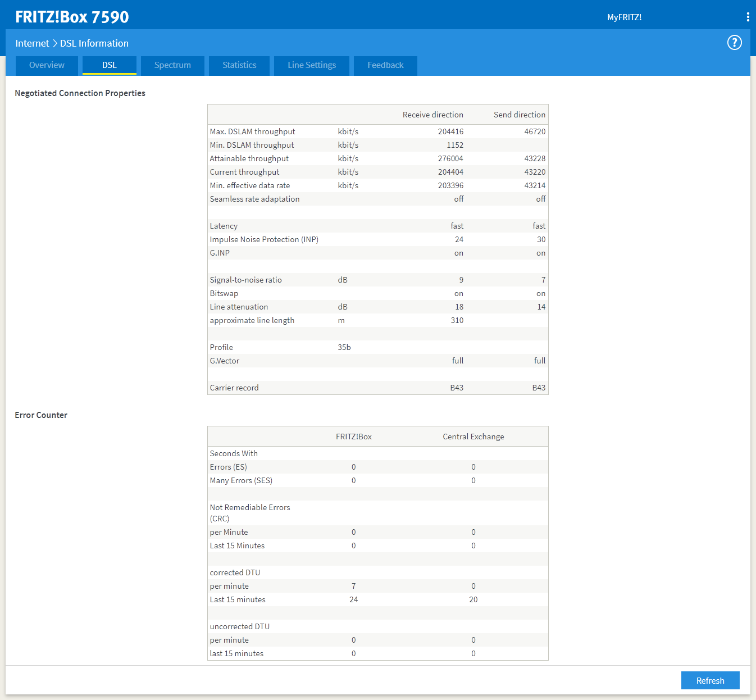Select Signal-to-noise ratio receive value 9
Viewport: 756px width, 700px height.
click(x=461, y=280)
